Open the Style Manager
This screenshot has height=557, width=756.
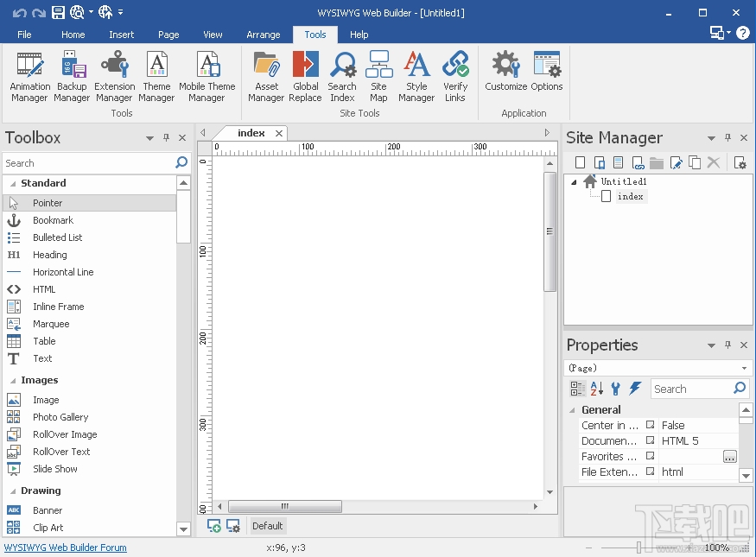(416, 76)
